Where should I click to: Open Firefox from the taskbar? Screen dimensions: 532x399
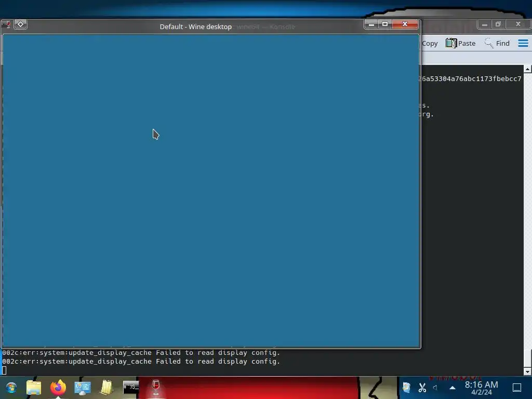point(58,387)
